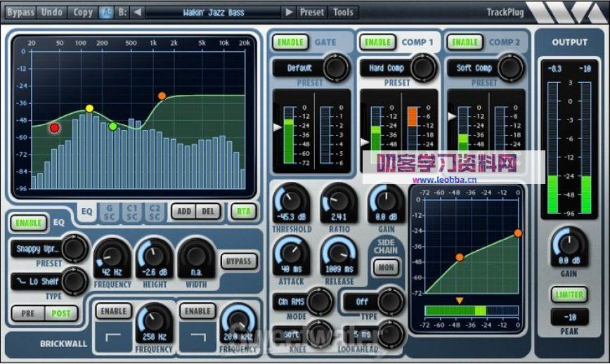Click the Comp 1 threshold arrow on meter

coord(365,143)
